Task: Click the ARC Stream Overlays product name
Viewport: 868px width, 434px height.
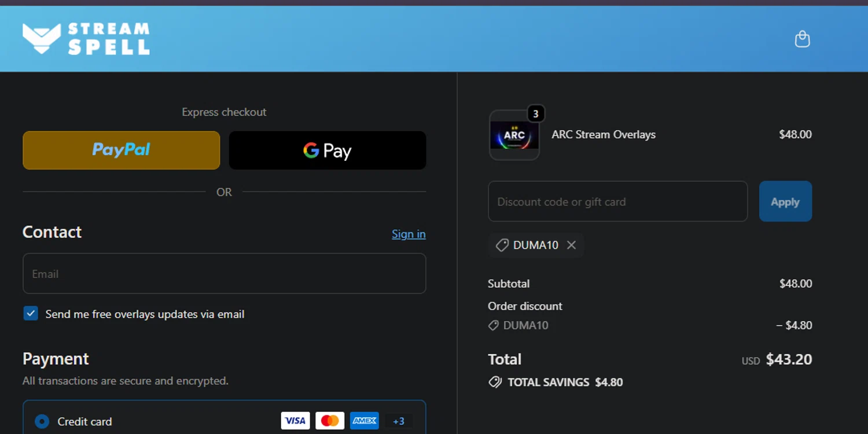Action: [604, 134]
